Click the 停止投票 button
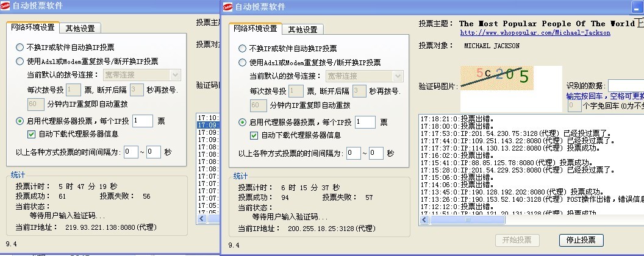The width and height of the screenshot is (644, 256). pos(581,240)
